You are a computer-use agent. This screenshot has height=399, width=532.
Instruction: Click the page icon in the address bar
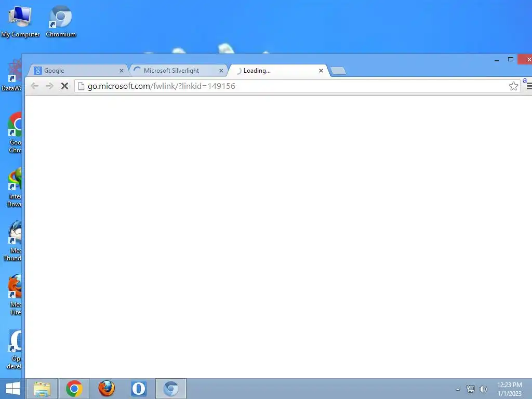coord(81,86)
